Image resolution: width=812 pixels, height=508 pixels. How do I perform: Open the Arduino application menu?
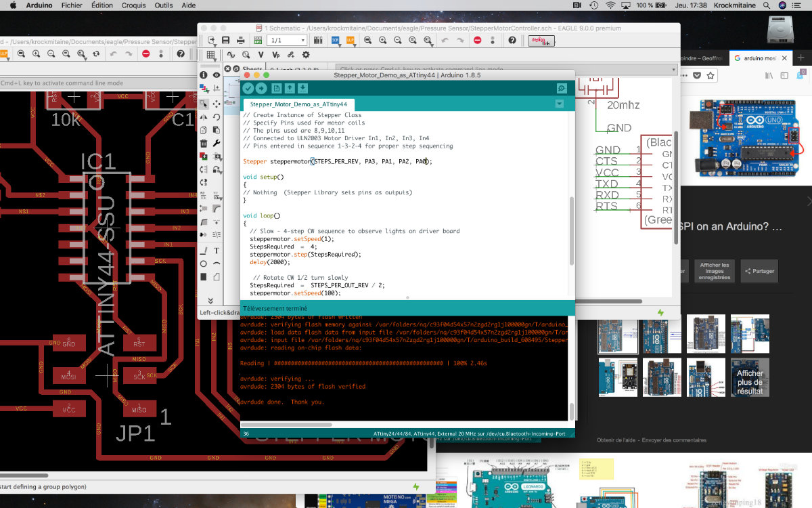click(39, 5)
